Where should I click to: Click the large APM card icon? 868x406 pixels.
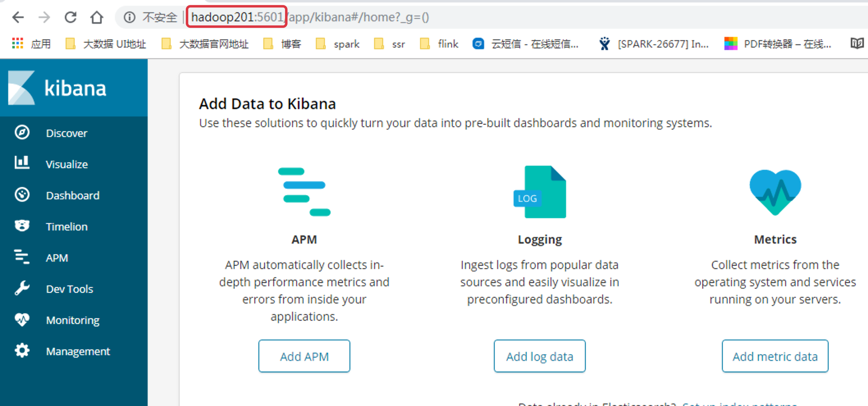(304, 192)
